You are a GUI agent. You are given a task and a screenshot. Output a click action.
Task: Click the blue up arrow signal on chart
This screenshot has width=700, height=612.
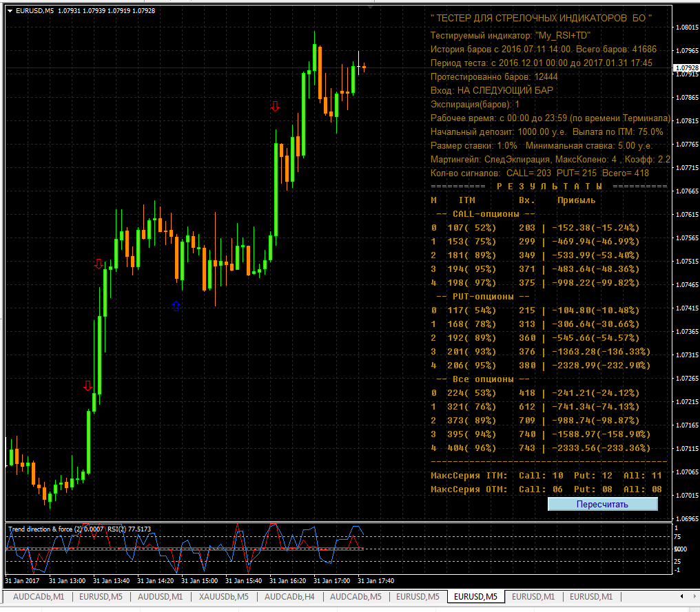[x=176, y=306]
